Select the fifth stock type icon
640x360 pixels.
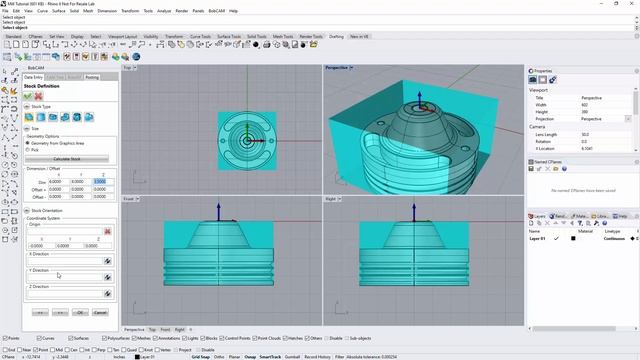77,117
